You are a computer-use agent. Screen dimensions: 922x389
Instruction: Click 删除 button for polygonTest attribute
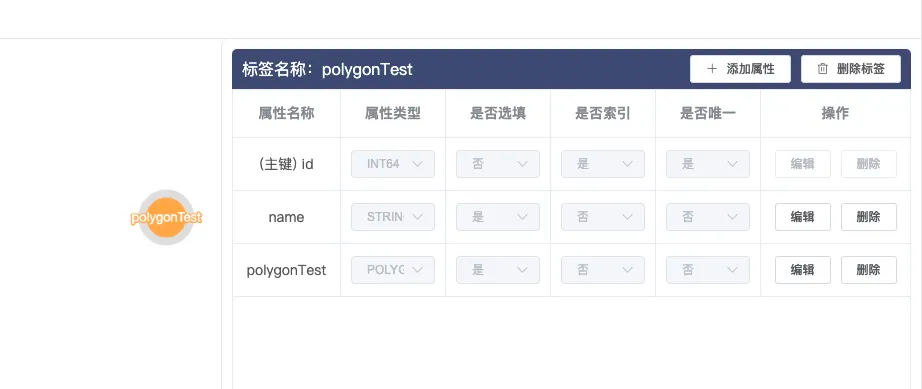pyautogui.click(x=868, y=270)
